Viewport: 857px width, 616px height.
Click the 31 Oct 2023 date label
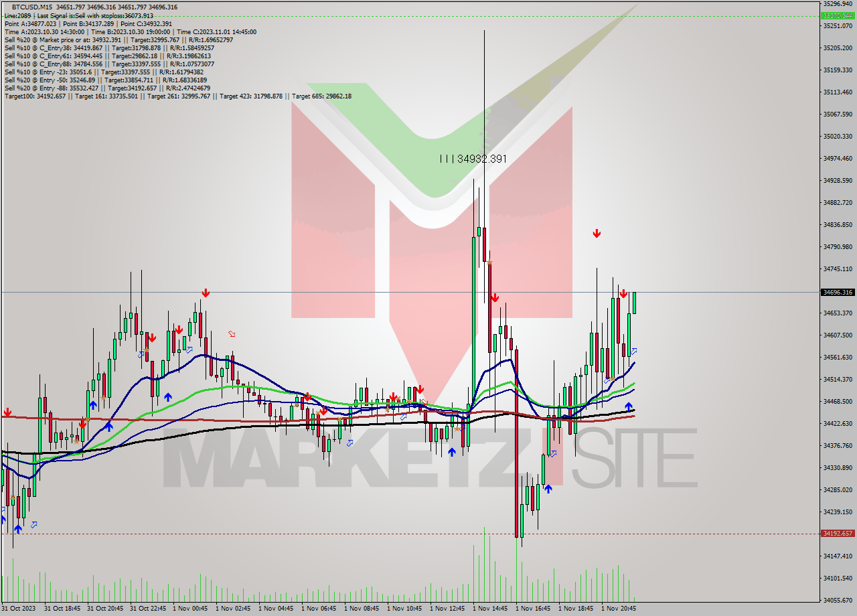tap(18, 609)
